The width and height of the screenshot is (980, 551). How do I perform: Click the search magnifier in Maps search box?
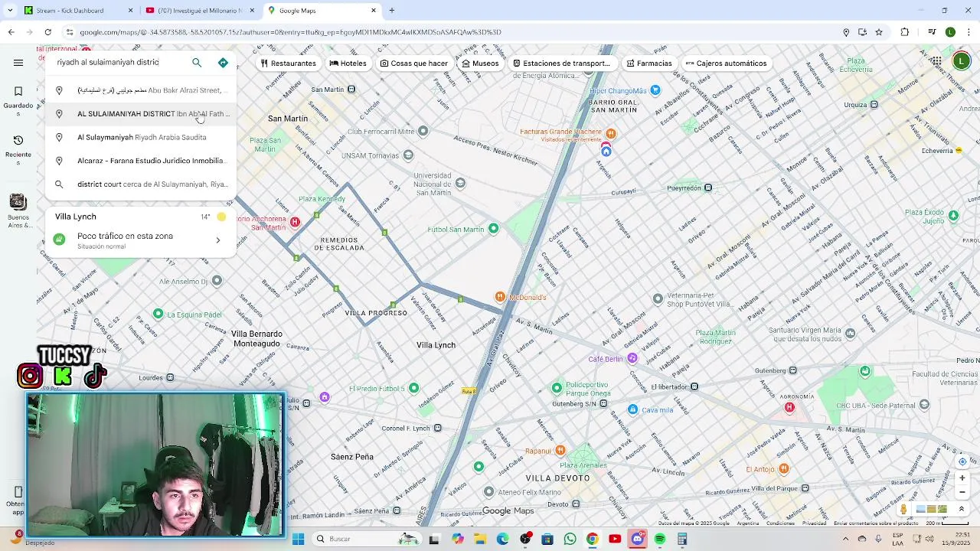point(197,63)
